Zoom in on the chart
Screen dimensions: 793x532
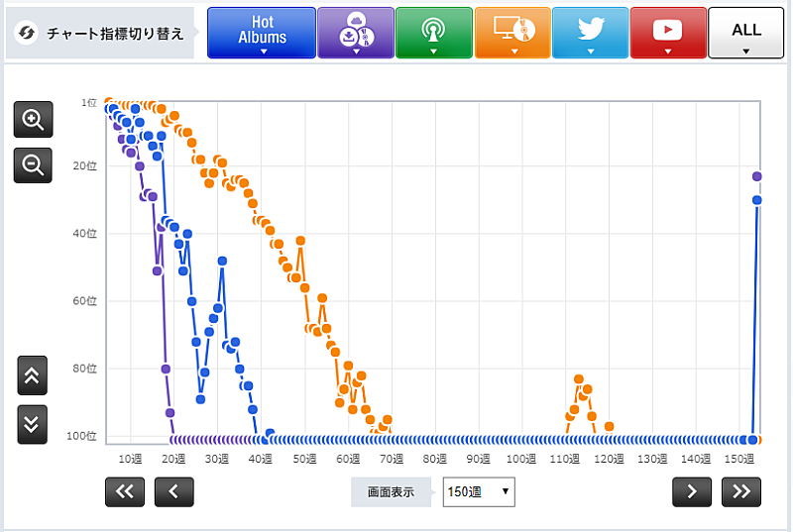click(33, 120)
